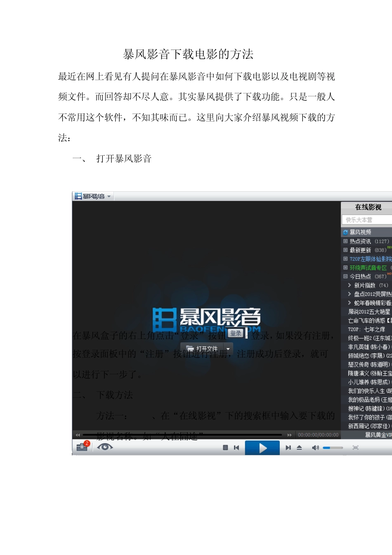Toggle the left-eye (eye icon) mode
The height and width of the screenshot is (555, 392).
pyautogui.click(x=105, y=447)
